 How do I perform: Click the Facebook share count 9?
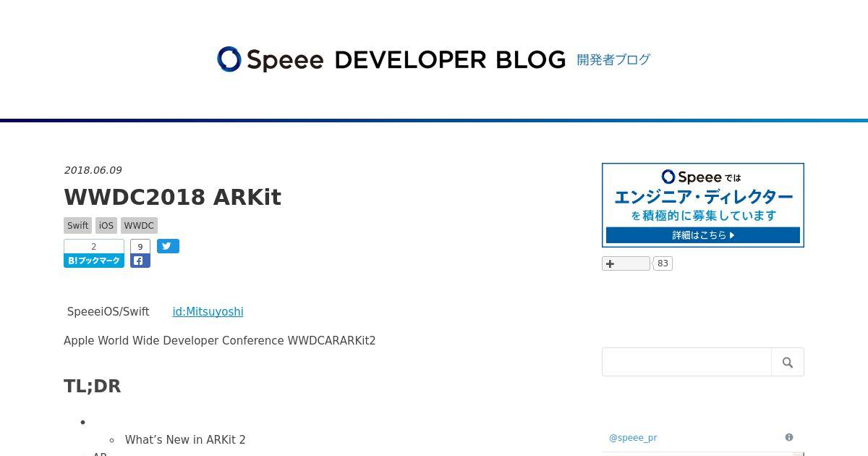click(x=140, y=247)
